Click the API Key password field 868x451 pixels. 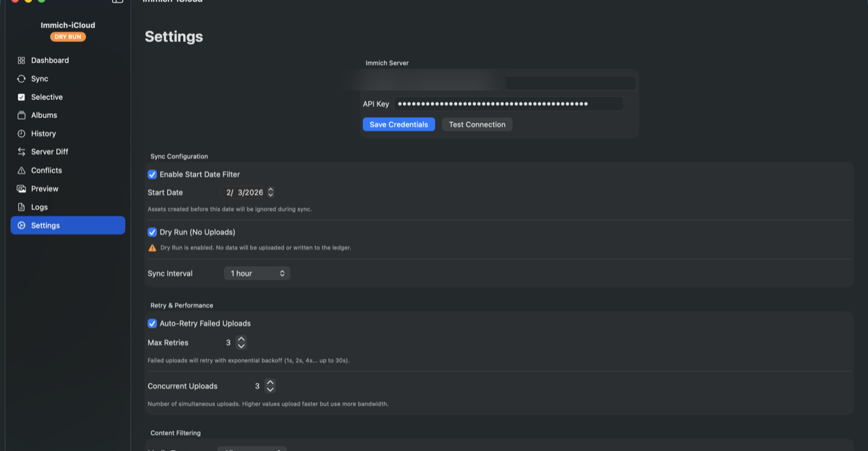coord(509,104)
